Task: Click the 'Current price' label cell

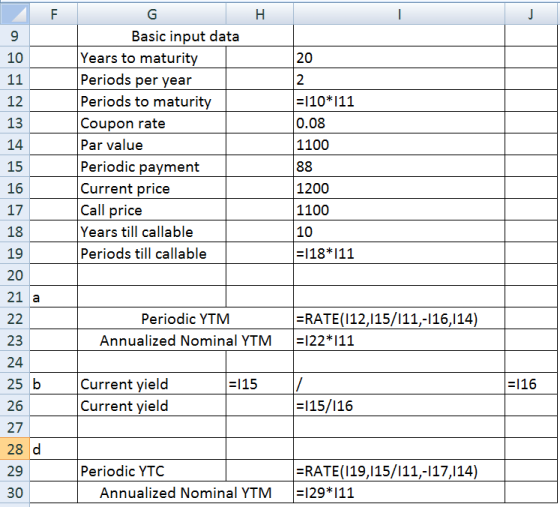Action: click(152, 188)
